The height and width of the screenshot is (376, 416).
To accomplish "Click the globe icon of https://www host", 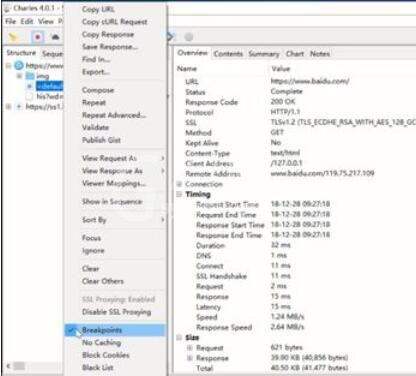I will 19,65.
